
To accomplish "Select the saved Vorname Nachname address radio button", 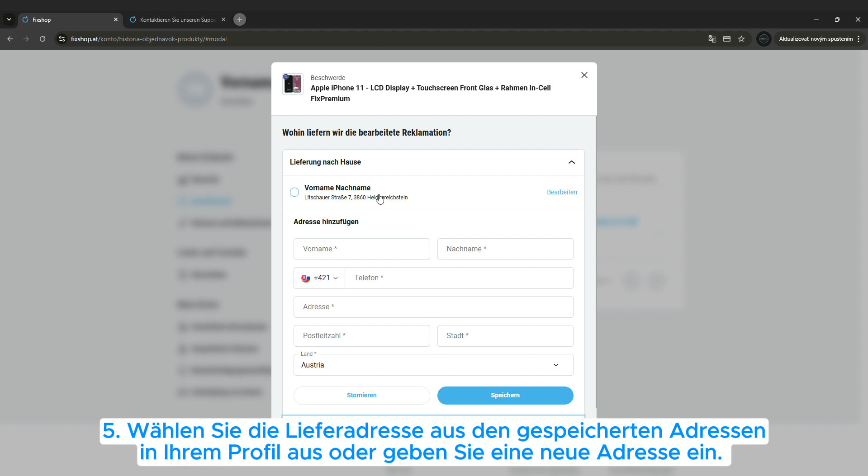I will click(x=294, y=192).
